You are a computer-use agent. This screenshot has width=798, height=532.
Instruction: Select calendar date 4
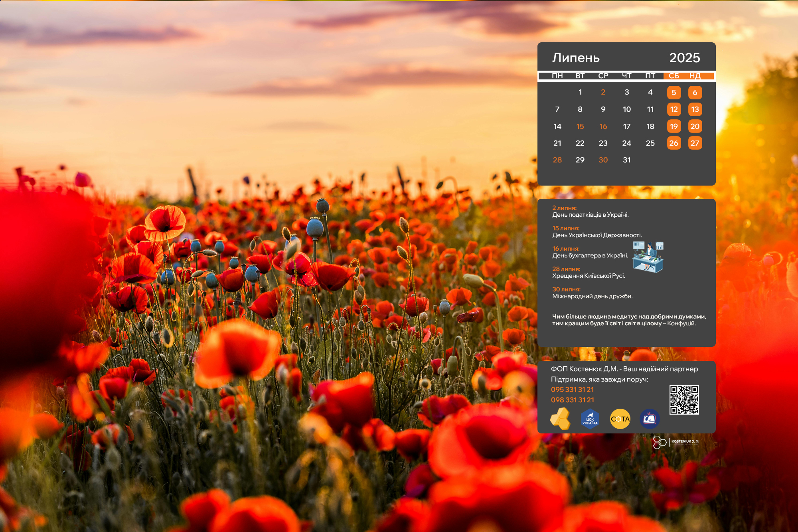[x=650, y=92]
